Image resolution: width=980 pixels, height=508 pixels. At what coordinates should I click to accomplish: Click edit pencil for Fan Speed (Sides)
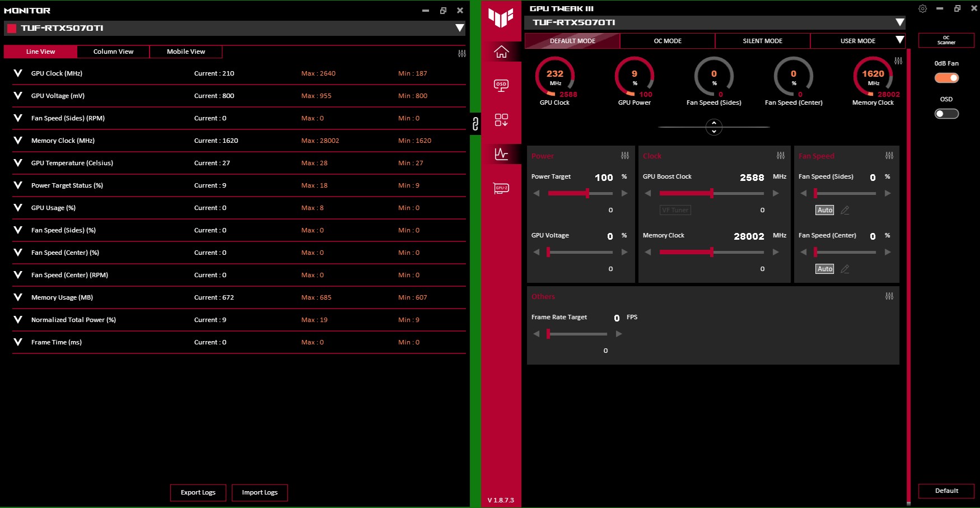pyautogui.click(x=845, y=210)
